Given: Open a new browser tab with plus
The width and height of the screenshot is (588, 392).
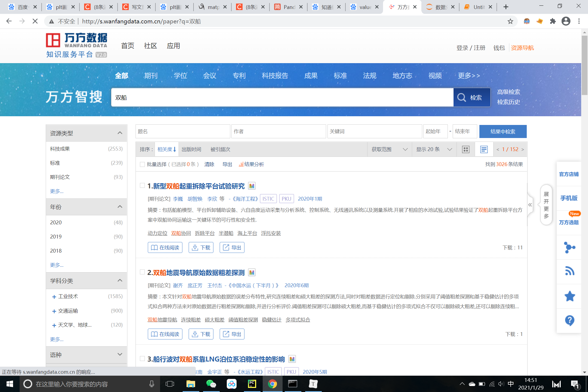Looking at the screenshot, I should coord(506,7).
